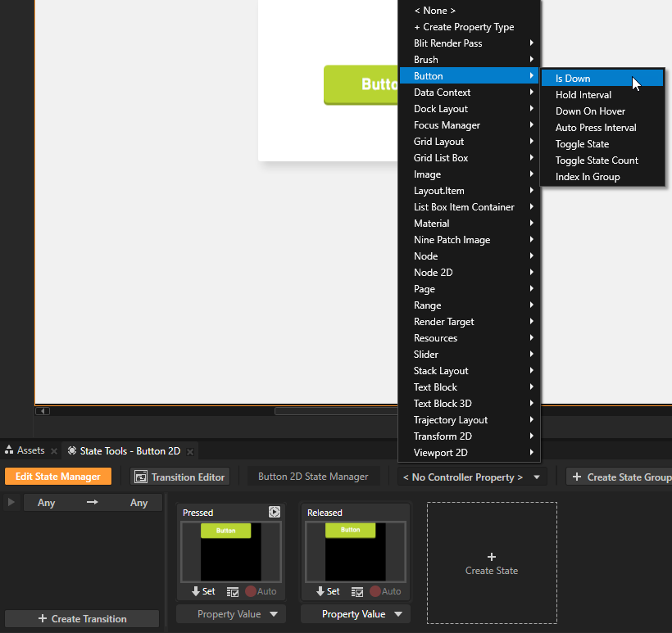672x633 pixels.
Task: Click the horizontal scrollbar left arrow
Action: coord(43,411)
